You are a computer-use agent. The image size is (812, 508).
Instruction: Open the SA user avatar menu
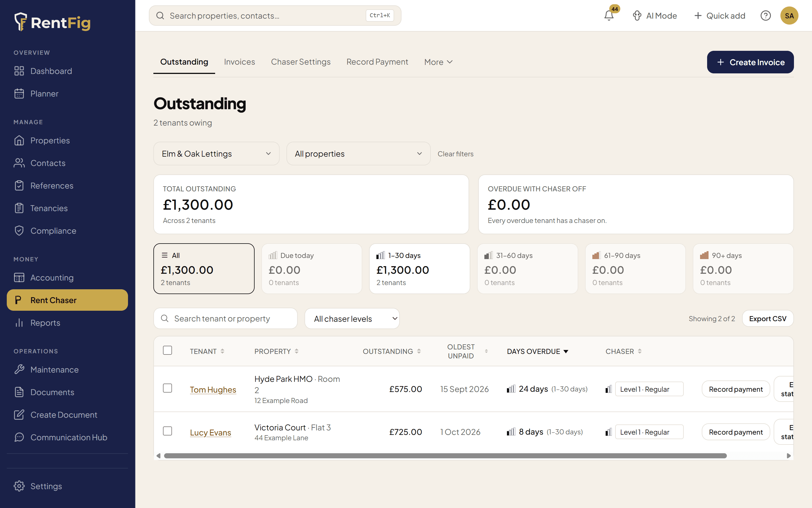(789, 16)
